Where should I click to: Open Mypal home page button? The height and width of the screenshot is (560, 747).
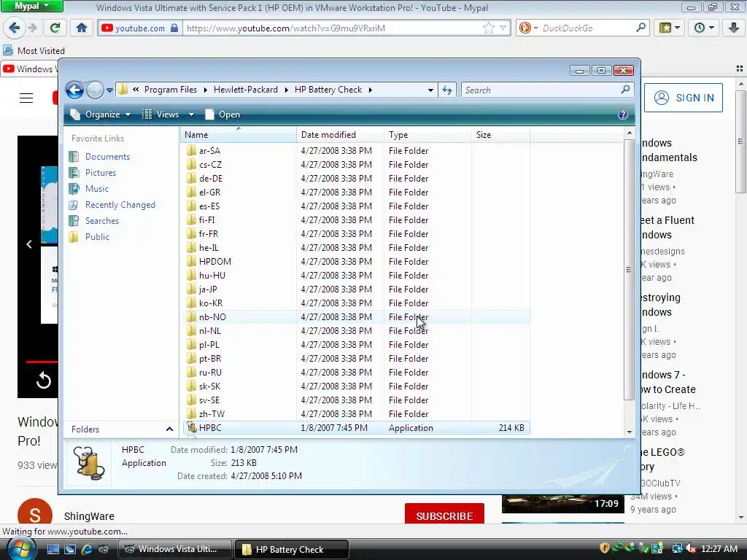click(x=82, y=28)
